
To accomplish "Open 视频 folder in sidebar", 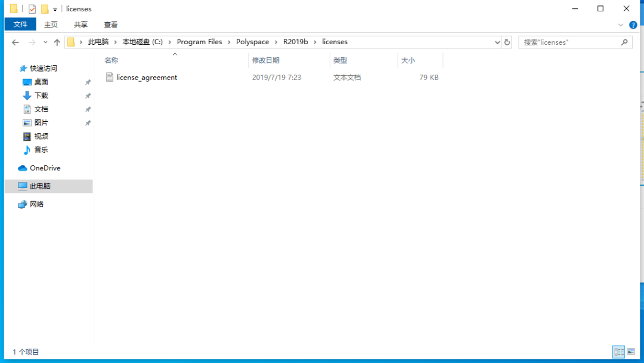I will [41, 136].
